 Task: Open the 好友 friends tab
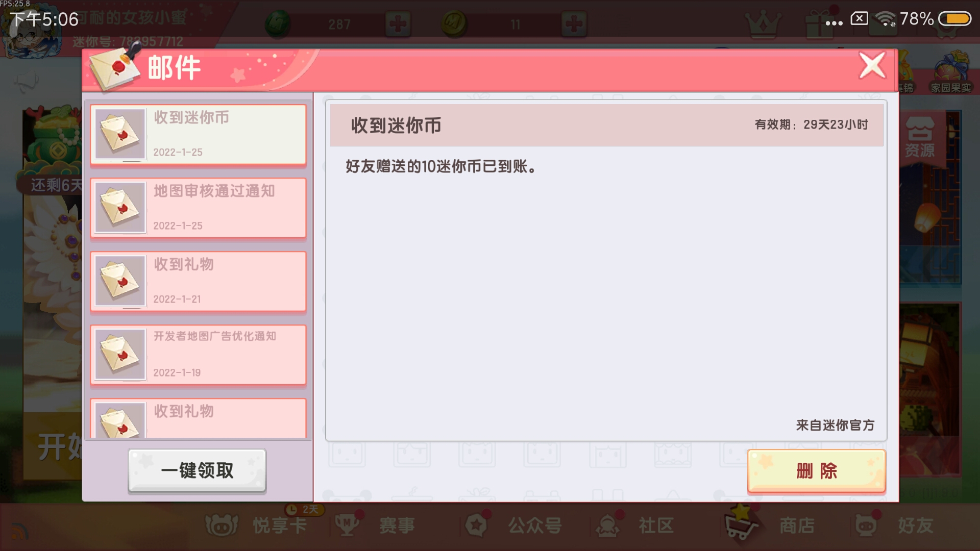(894, 525)
